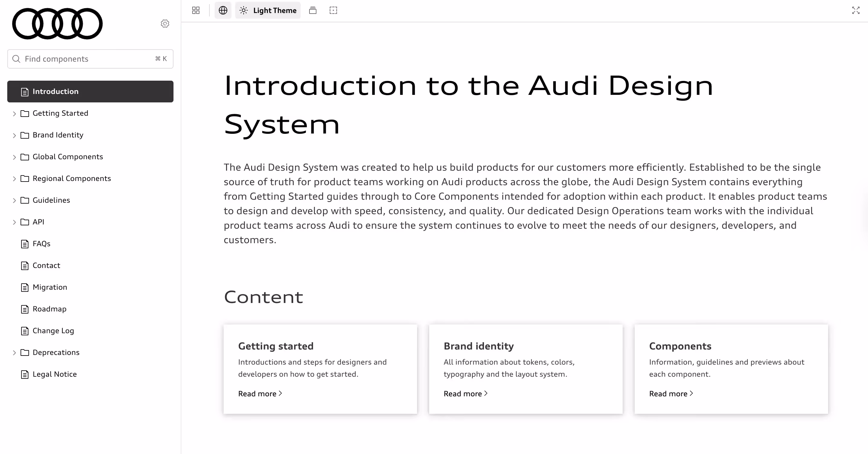Click the dashed outline toolbar icon
Viewport: 868px width, 454px height.
pyautogui.click(x=333, y=11)
